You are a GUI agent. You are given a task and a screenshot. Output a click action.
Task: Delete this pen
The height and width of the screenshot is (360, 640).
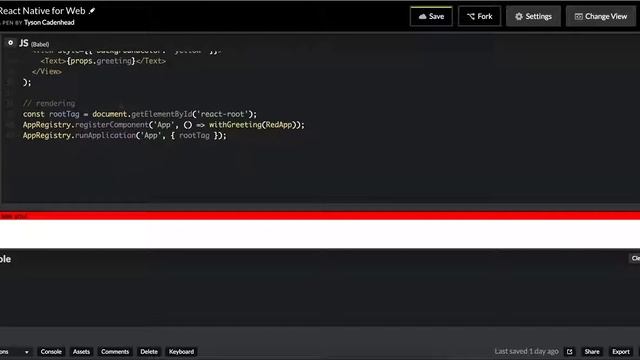(x=149, y=351)
